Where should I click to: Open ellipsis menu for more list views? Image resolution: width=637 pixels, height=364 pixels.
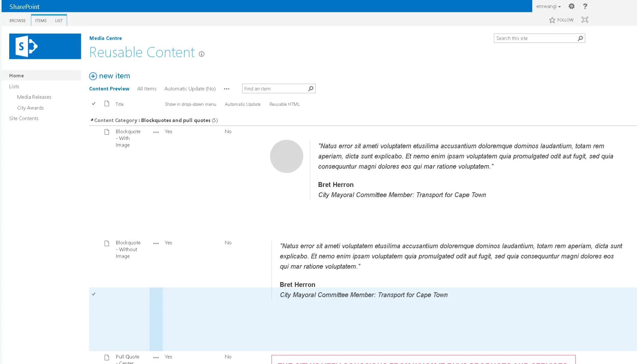click(x=226, y=89)
